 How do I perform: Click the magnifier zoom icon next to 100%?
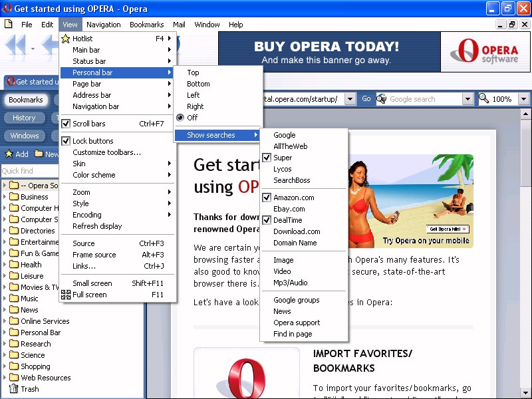[x=484, y=99]
